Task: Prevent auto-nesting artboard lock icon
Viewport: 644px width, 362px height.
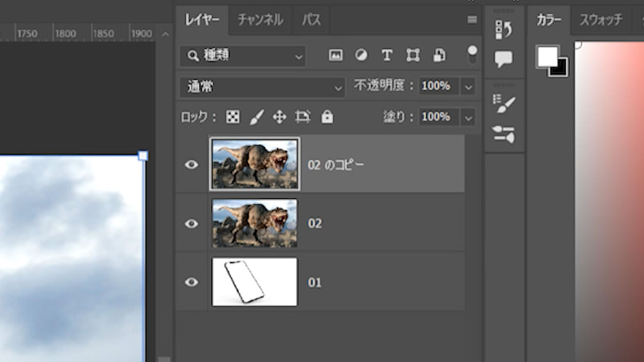Action: [303, 117]
